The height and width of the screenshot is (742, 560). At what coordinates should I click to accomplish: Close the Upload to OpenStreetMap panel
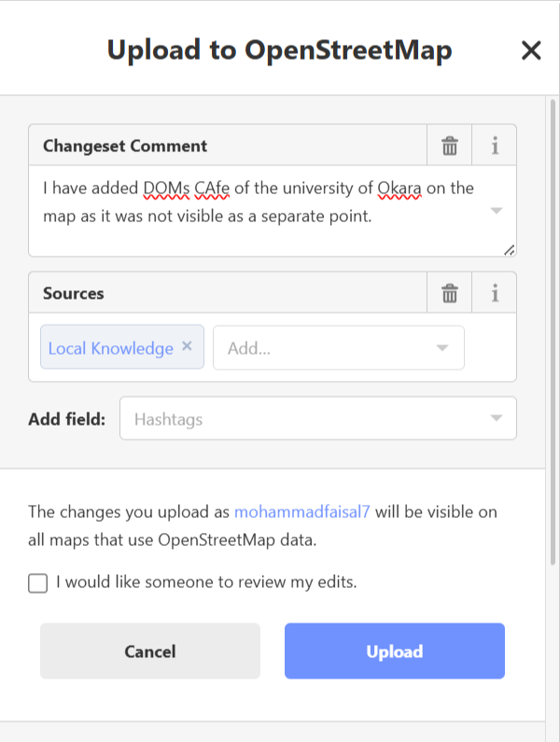pyautogui.click(x=531, y=50)
